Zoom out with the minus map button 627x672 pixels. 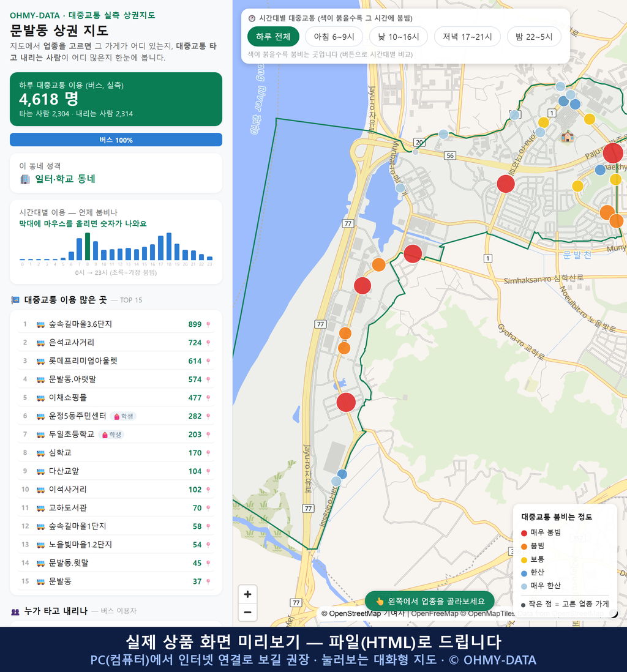(247, 612)
